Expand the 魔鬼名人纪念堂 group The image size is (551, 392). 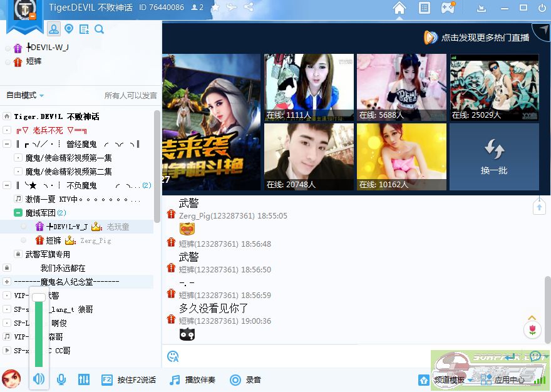(6, 282)
